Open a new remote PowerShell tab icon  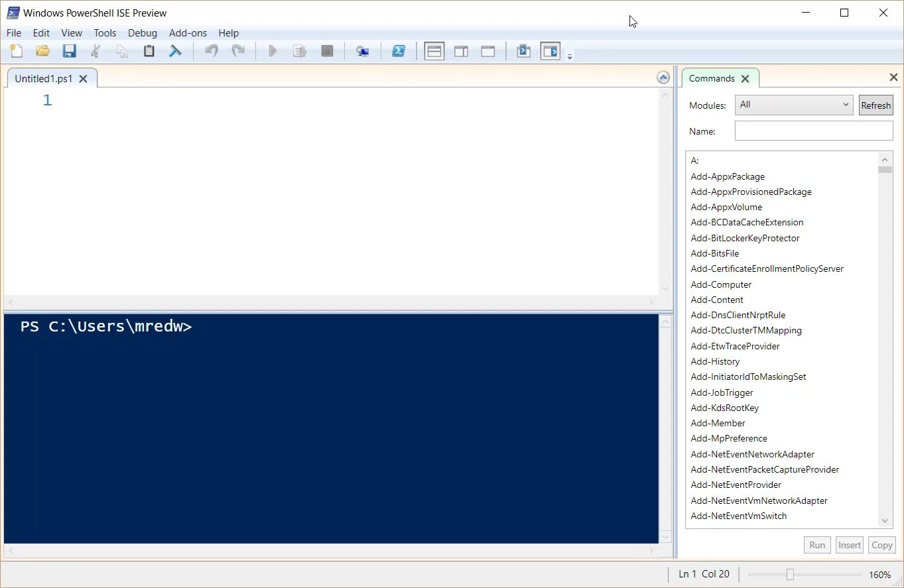[x=363, y=51]
